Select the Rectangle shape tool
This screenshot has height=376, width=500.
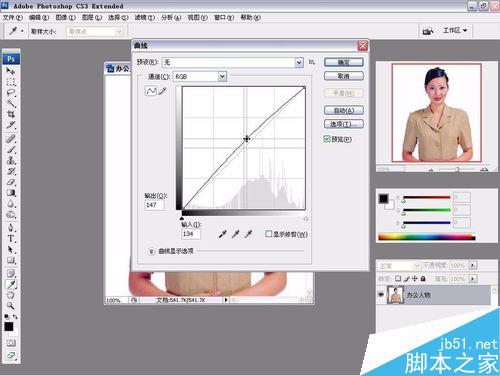click(11, 260)
